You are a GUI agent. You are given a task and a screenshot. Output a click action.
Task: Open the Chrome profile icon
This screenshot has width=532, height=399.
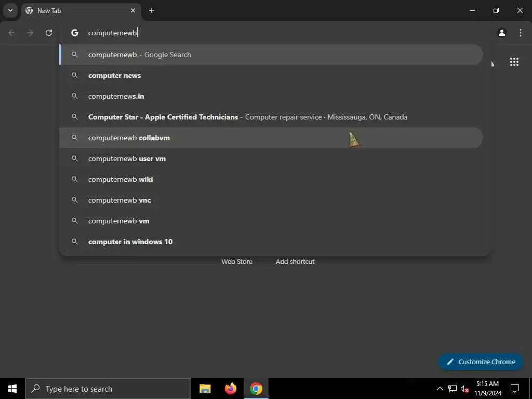502,33
